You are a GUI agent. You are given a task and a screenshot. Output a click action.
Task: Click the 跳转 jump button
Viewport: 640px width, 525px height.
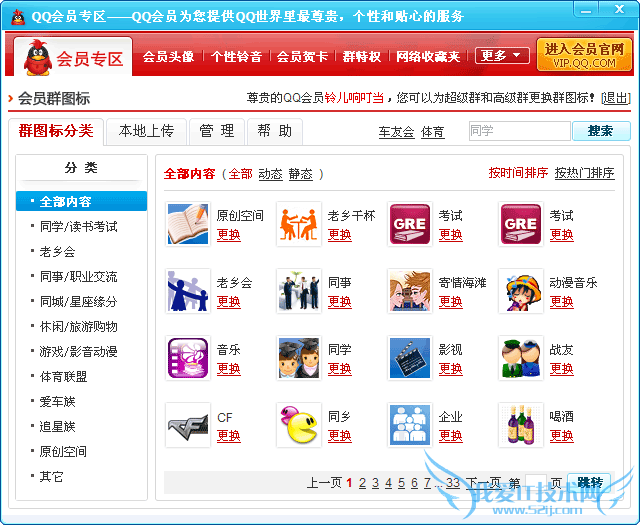point(589,483)
